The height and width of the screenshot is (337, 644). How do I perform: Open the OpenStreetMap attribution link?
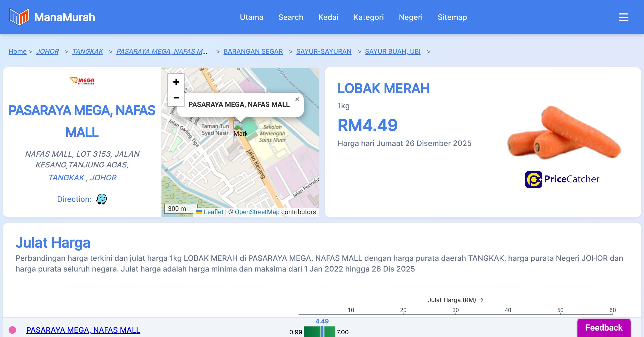click(x=257, y=212)
